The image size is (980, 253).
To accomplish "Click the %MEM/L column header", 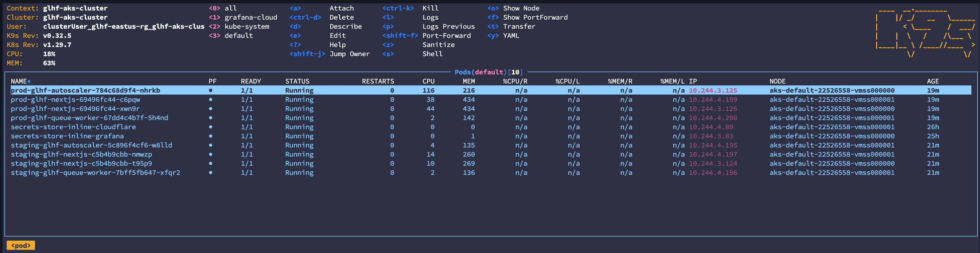I will click(672, 81).
